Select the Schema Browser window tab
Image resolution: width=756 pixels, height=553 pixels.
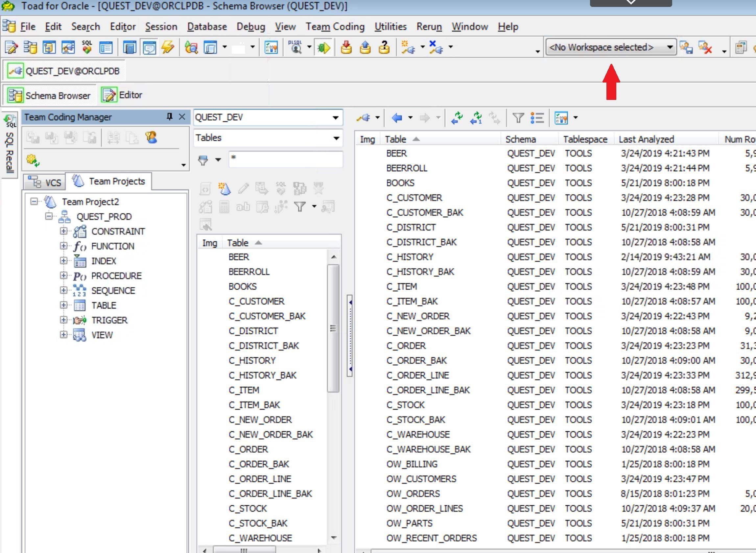[49, 95]
